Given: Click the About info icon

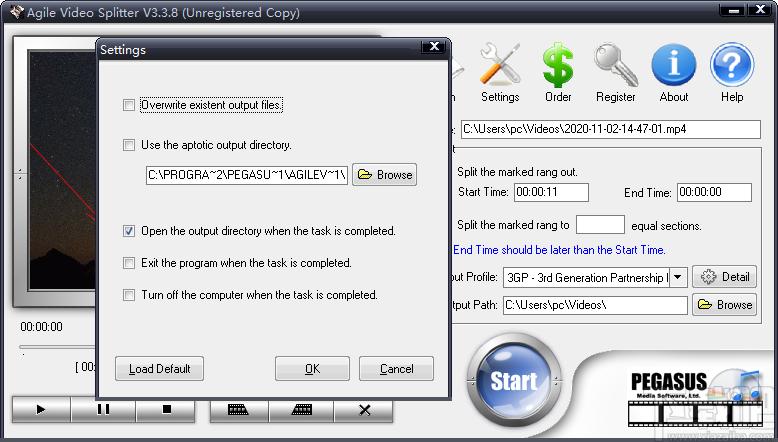Looking at the screenshot, I should pos(673,67).
